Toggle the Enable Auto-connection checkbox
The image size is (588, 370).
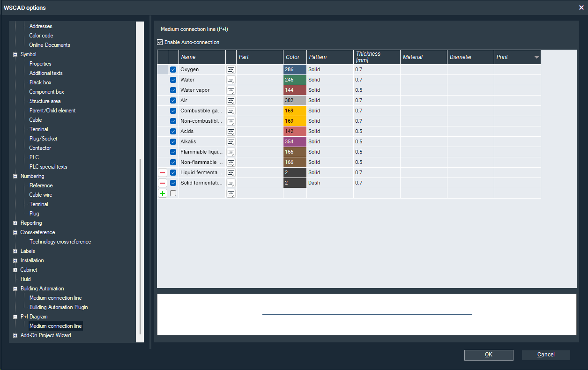pos(160,42)
